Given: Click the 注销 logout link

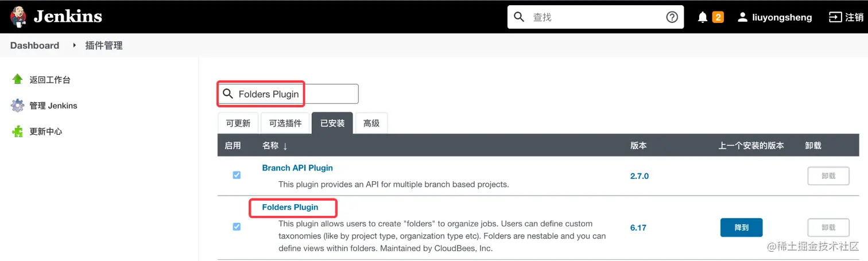Looking at the screenshot, I should point(846,17).
